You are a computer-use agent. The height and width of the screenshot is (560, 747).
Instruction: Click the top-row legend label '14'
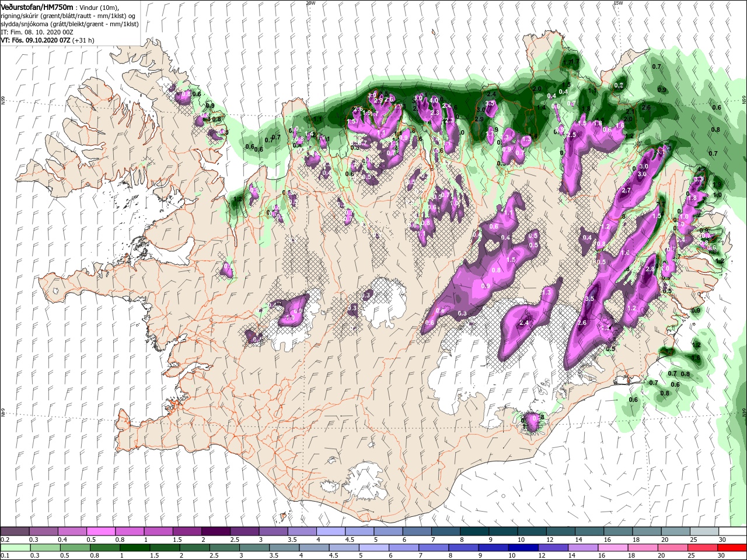pyautogui.click(x=578, y=540)
